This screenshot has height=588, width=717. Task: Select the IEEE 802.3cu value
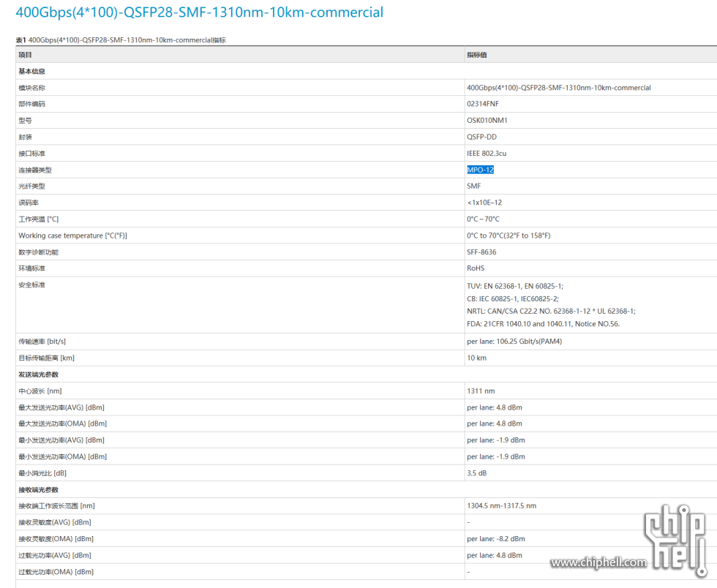click(487, 154)
